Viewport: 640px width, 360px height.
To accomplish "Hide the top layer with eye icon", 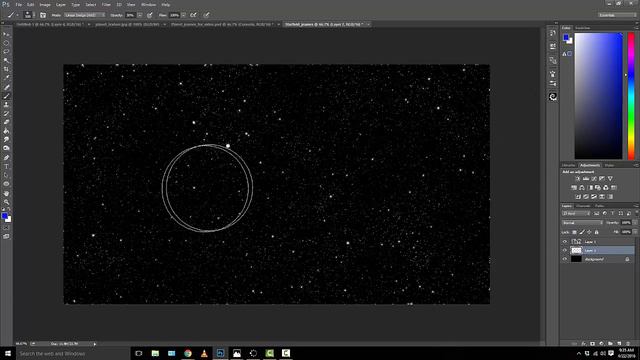I will point(565,242).
